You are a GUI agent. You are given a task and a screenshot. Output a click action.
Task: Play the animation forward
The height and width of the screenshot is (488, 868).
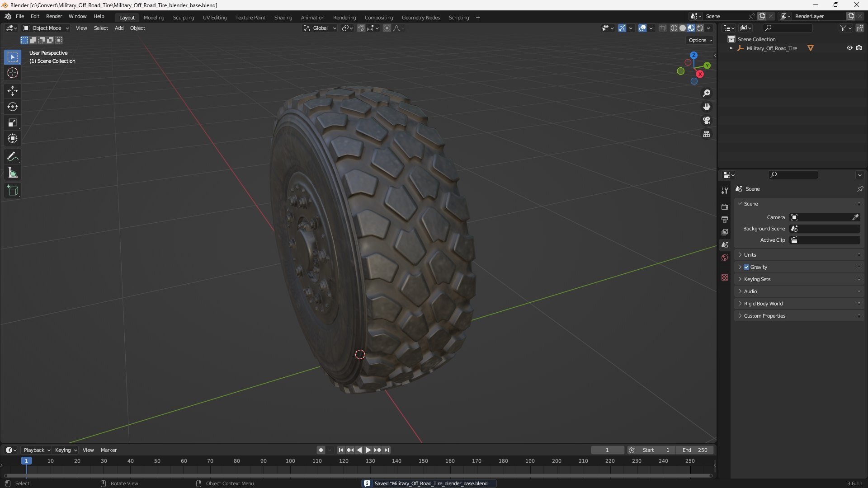point(368,450)
